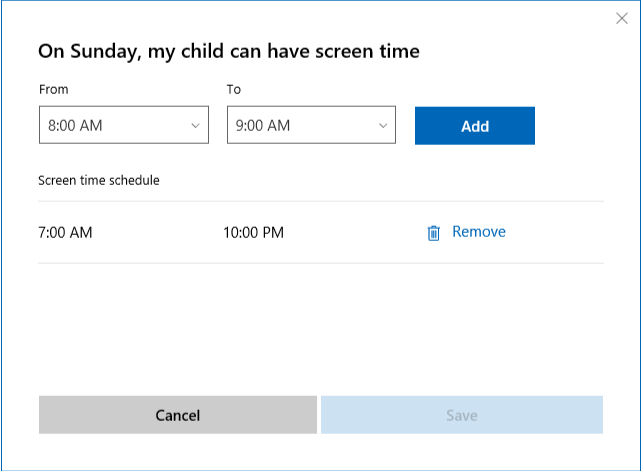Click the 'To' field label
641x471 pixels.
(234, 90)
